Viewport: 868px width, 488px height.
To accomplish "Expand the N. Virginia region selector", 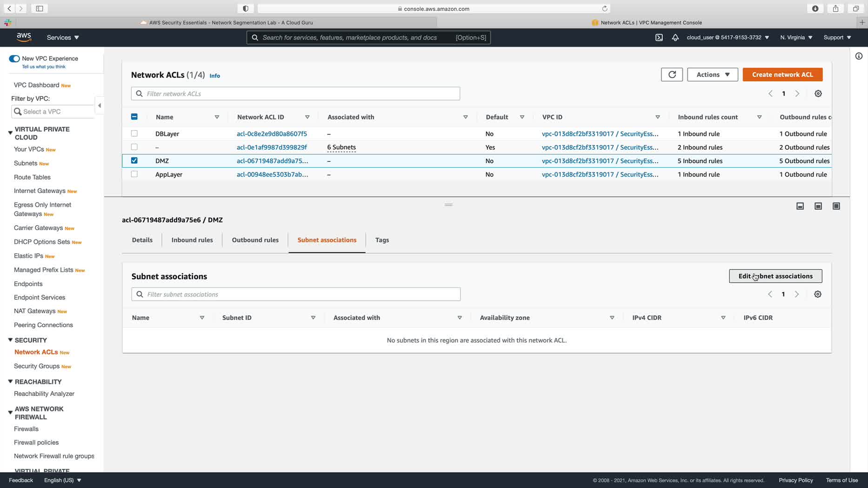I will click(x=796, y=37).
